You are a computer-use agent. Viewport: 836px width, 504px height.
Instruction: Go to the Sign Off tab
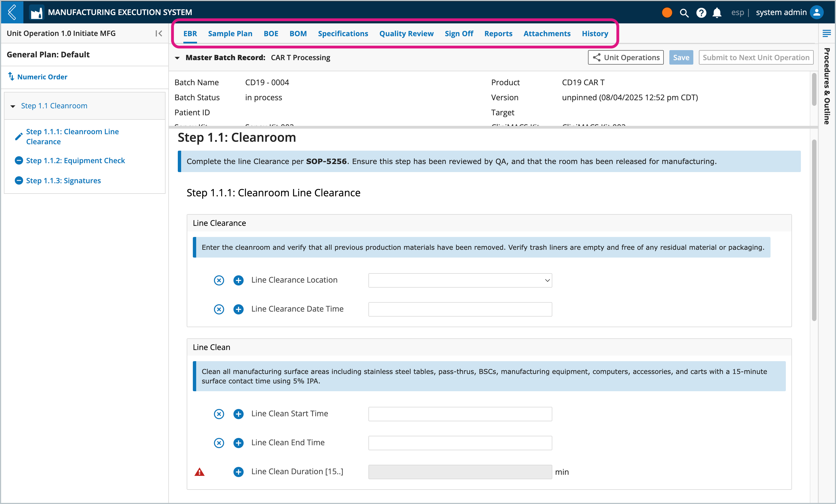[459, 34]
